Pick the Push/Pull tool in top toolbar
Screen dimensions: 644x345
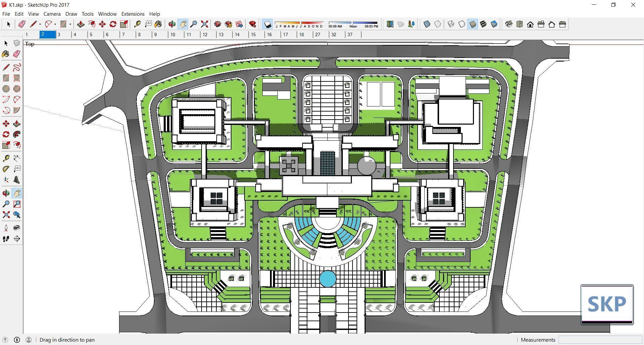click(x=81, y=24)
